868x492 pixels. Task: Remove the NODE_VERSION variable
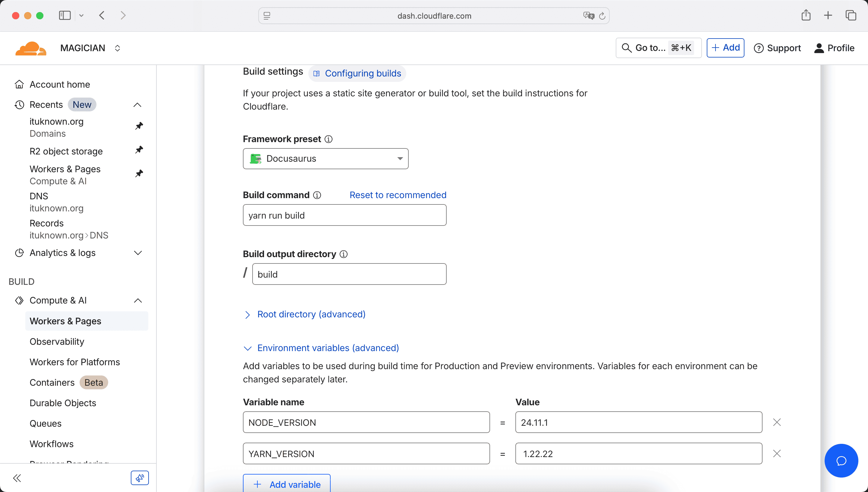(x=777, y=422)
